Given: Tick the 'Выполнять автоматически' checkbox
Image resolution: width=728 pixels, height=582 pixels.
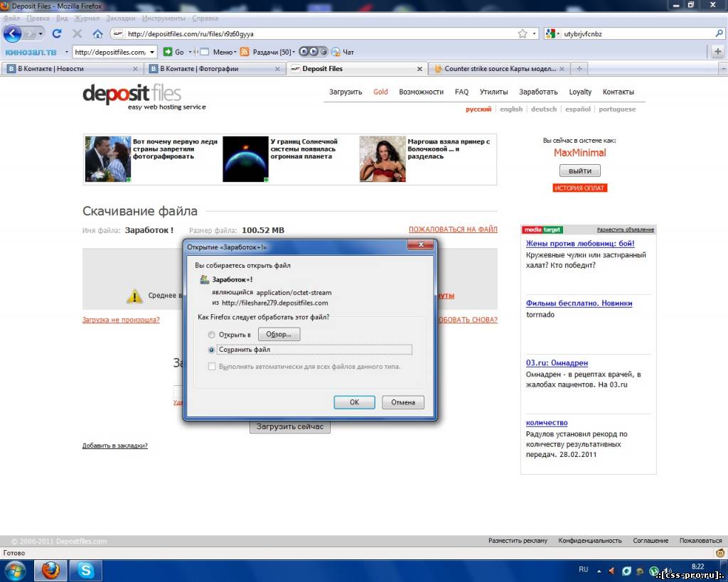Looking at the screenshot, I should [x=211, y=367].
